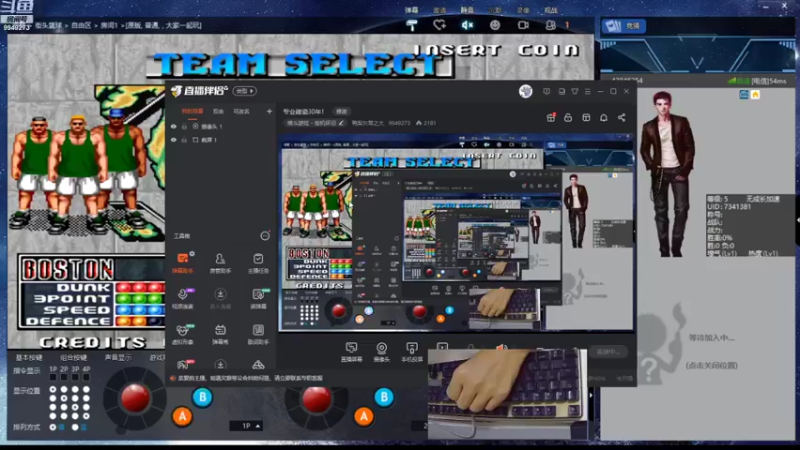Select the third scene tab

(x=241, y=111)
